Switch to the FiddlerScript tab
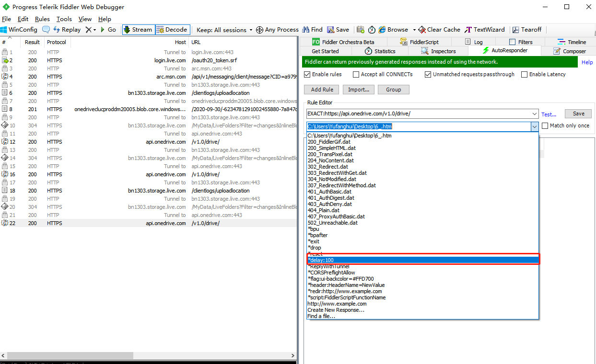The width and height of the screenshot is (596, 364). [419, 42]
